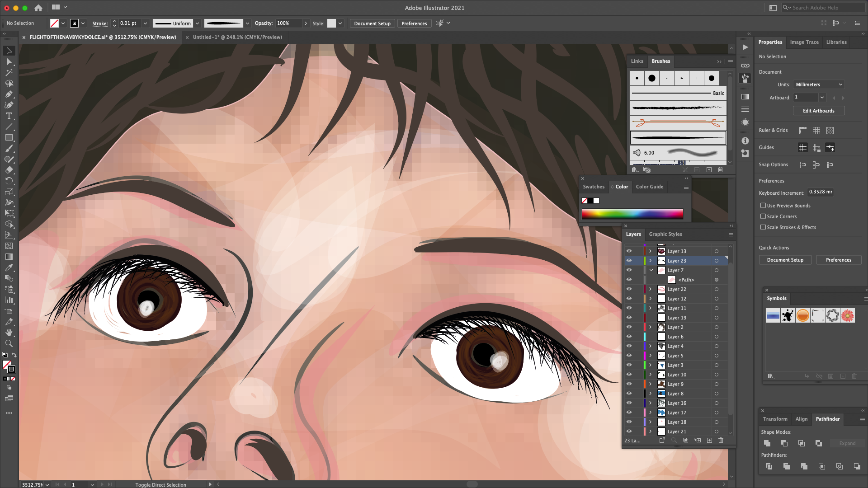Select the Magic Wand tool
Viewport: 868px width, 488px height.
click(9, 73)
